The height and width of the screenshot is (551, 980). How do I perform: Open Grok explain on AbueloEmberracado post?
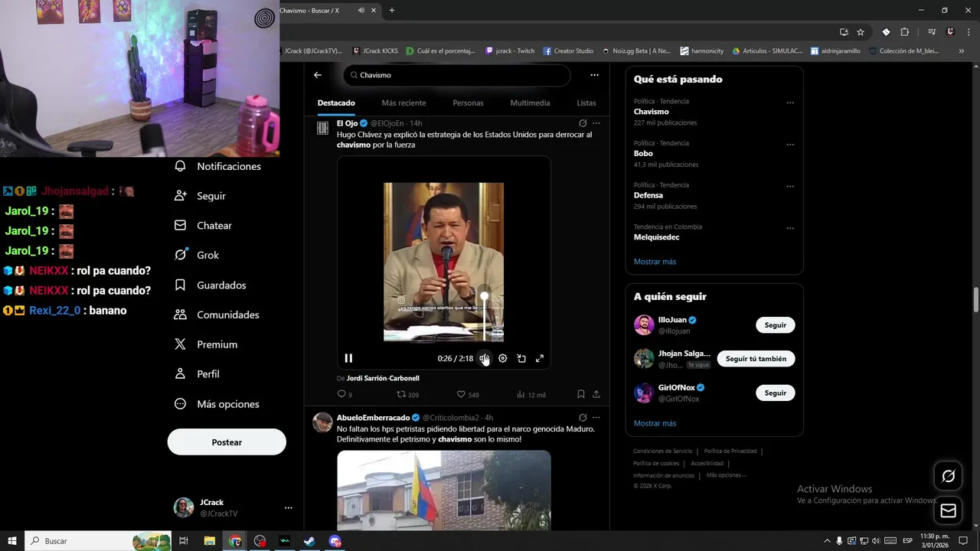[x=583, y=418]
